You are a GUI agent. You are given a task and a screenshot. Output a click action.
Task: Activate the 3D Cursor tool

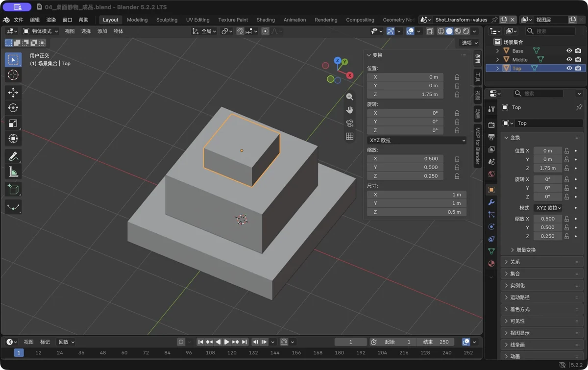tap(13, 75)
